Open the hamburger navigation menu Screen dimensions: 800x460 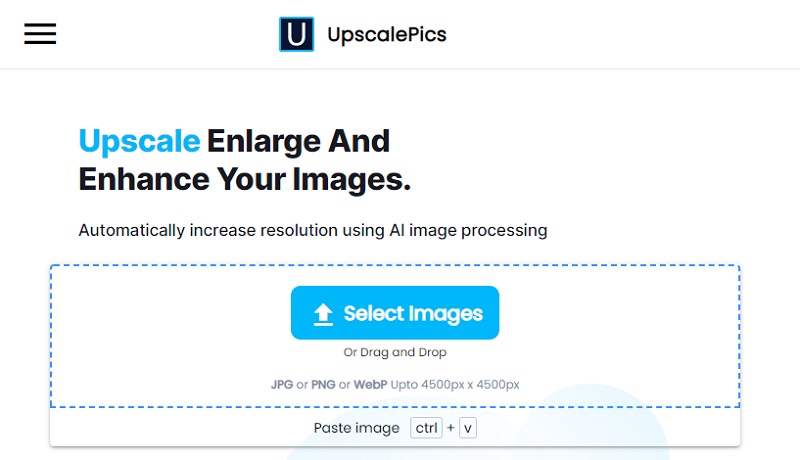40,34
